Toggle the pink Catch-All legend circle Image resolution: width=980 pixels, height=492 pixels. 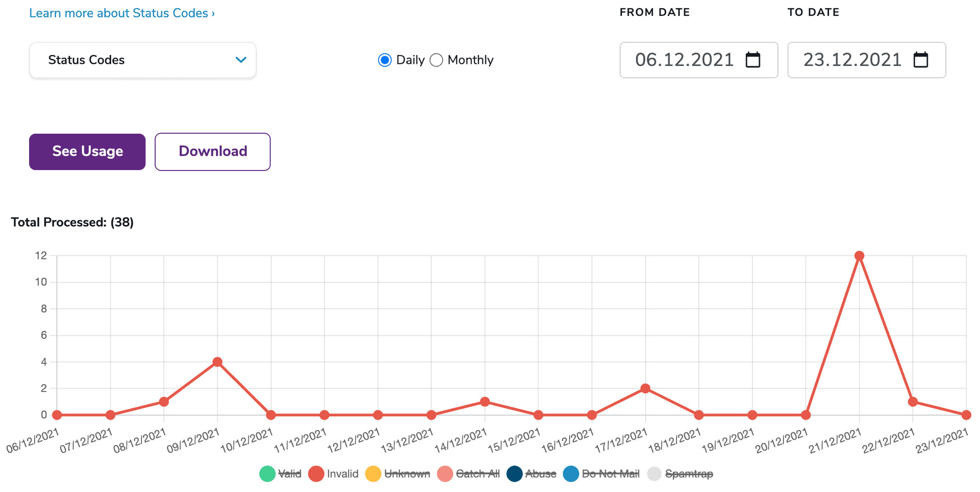pyautogui.click(x=445, y=474)
